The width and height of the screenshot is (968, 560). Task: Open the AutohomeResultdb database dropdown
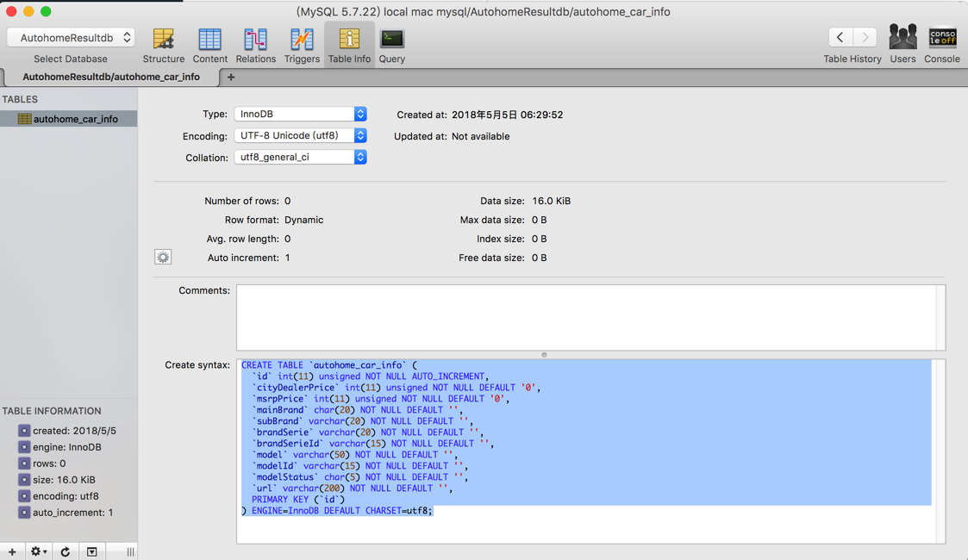71,38
